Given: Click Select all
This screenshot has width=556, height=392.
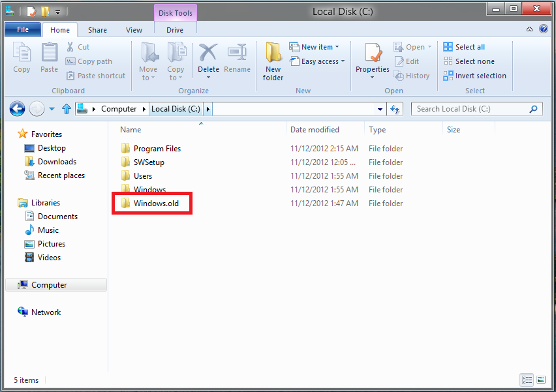Looking at the screenshot, I should click(x=464, y=47).
